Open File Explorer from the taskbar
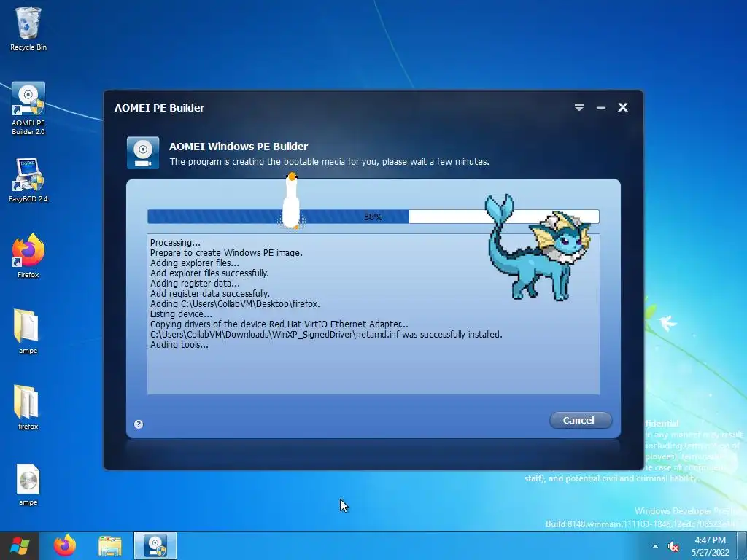This screenshot has width=747, height=560. [x=110, y=545]
